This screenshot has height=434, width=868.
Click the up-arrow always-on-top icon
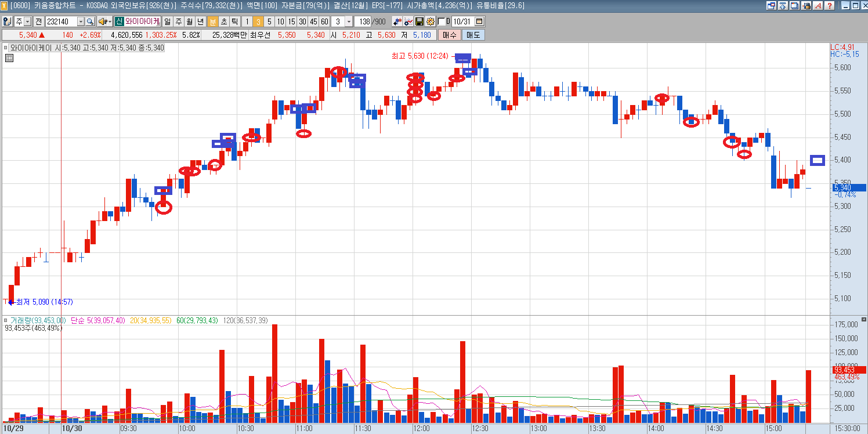(x=783, y=5)
